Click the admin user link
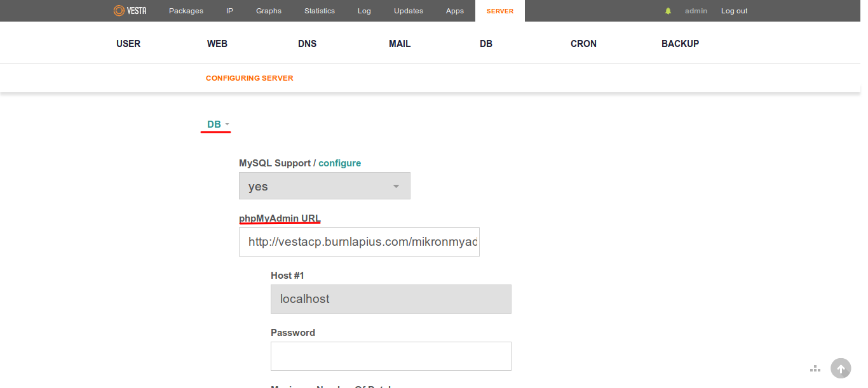Screen dimensions: 868x388 coord(696,11)
